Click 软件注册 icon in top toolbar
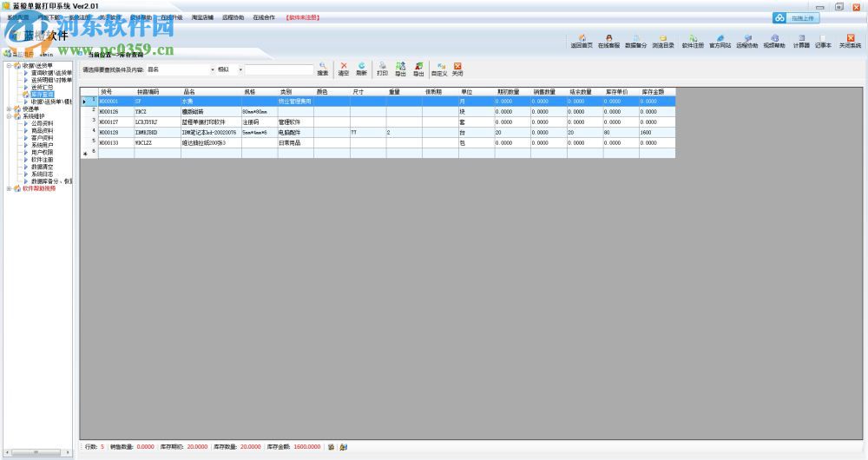868x460 pixels. tap(693, 42)
